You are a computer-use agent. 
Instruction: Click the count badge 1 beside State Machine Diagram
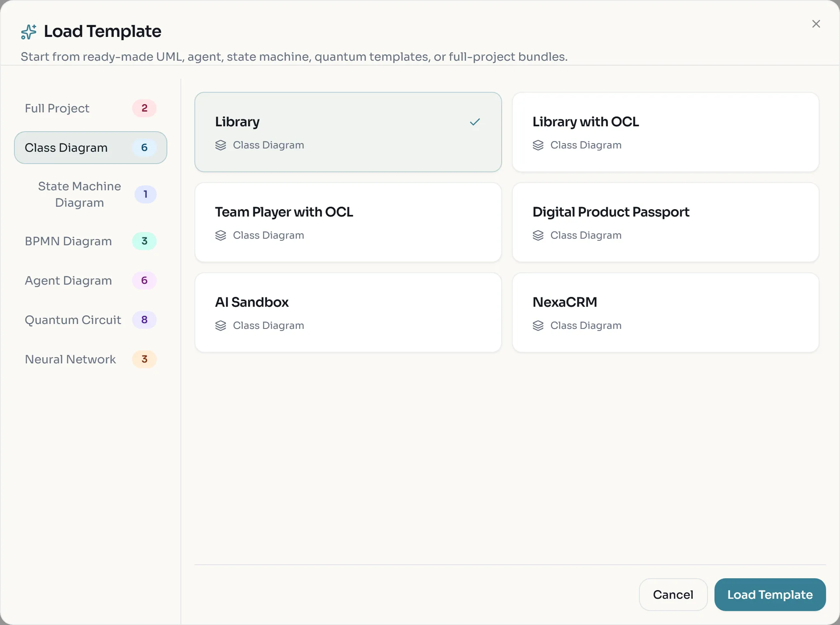pyautogui.click(x=145, y=194)
